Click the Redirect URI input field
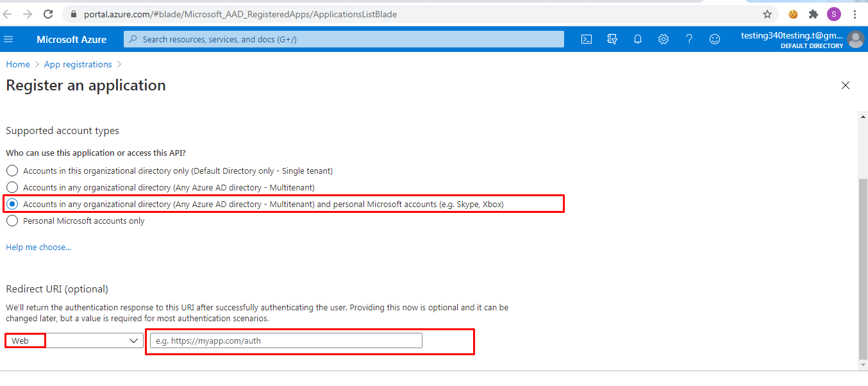The image size is (868, 386). (286, 340)
